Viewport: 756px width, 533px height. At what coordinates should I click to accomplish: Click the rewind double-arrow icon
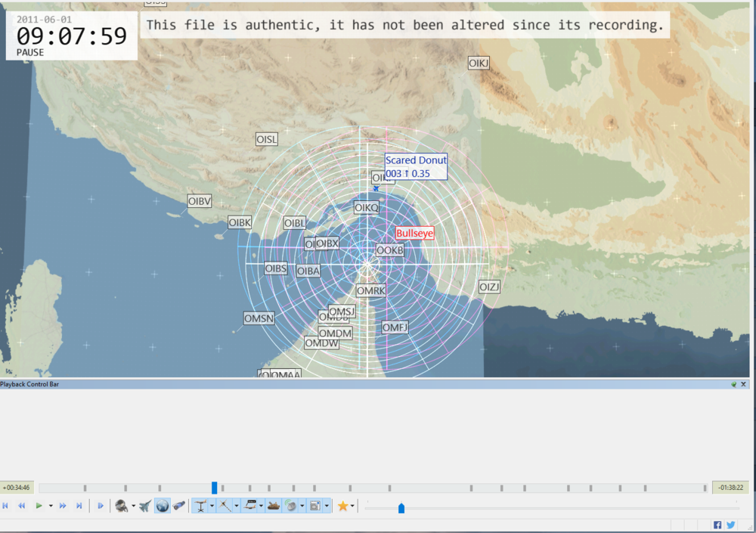(22, 506)
